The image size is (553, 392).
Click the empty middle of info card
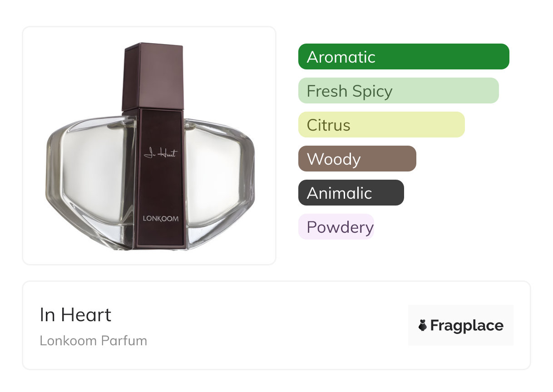(x=272, y=325)
